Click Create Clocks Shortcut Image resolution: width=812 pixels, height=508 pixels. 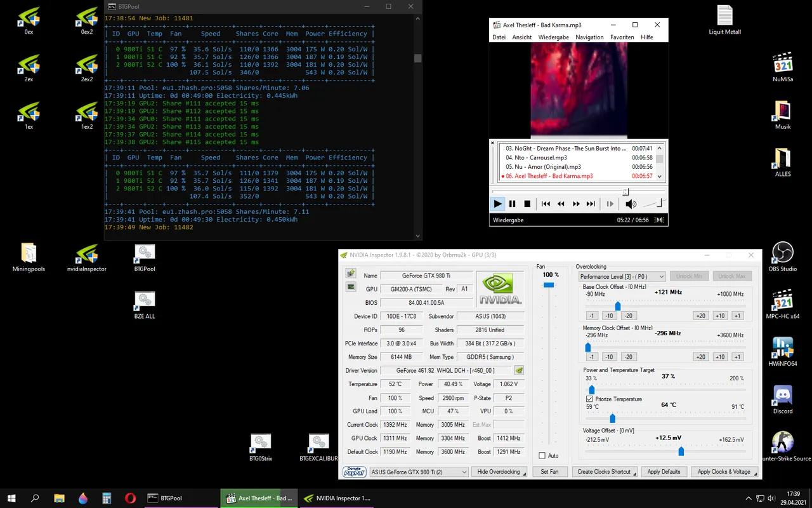click(x=604, y=472)
